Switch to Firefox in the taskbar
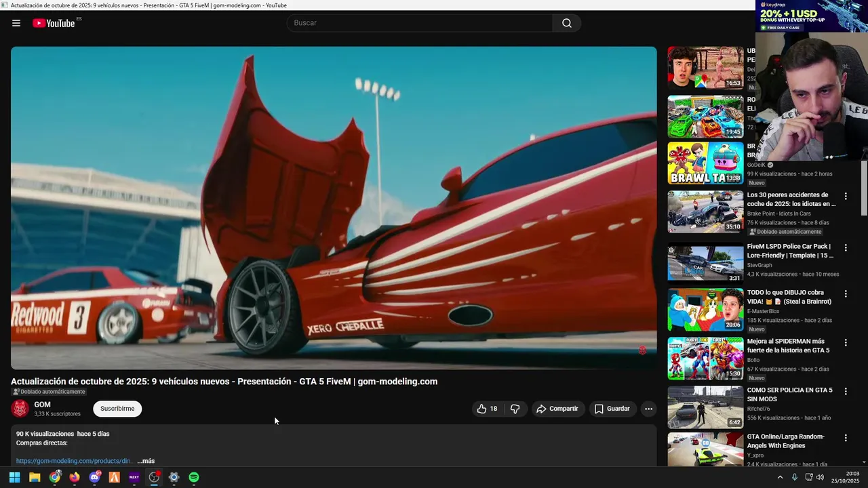868x488 pixels. click(75, 477)
